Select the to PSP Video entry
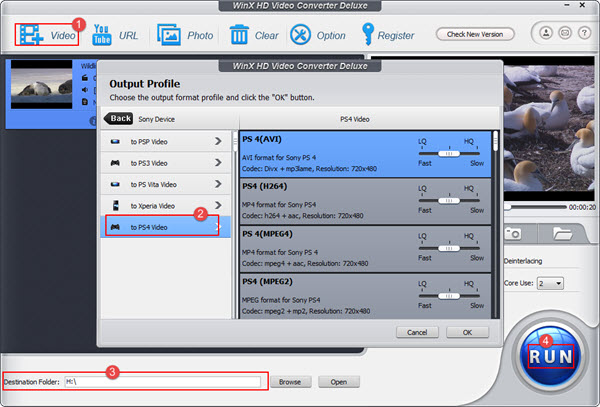Screen dimensions: 600x407 166,142
